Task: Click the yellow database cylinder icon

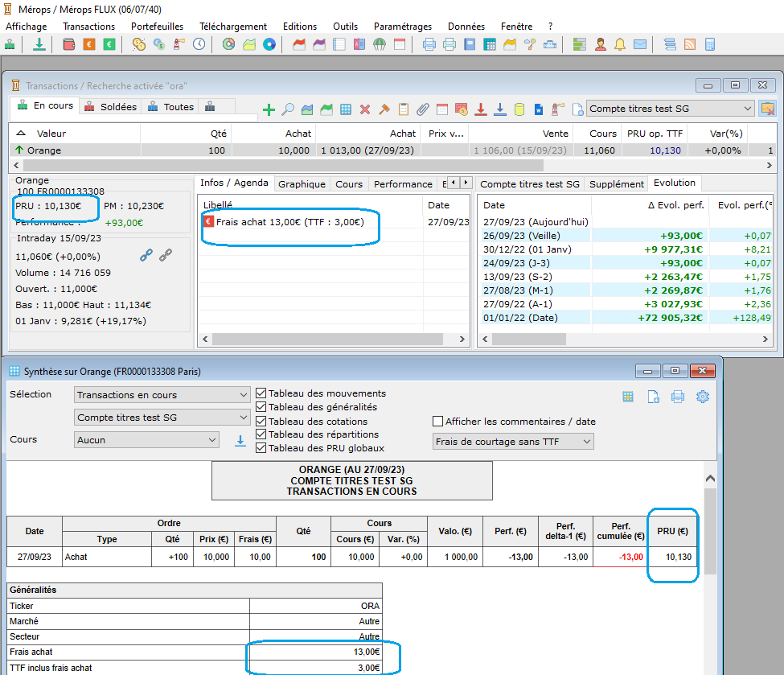Action: point(519,109)
